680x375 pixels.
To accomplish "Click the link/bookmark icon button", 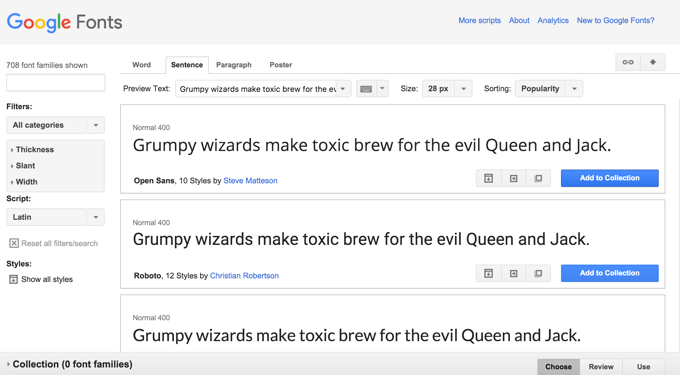I will [628, 62].
